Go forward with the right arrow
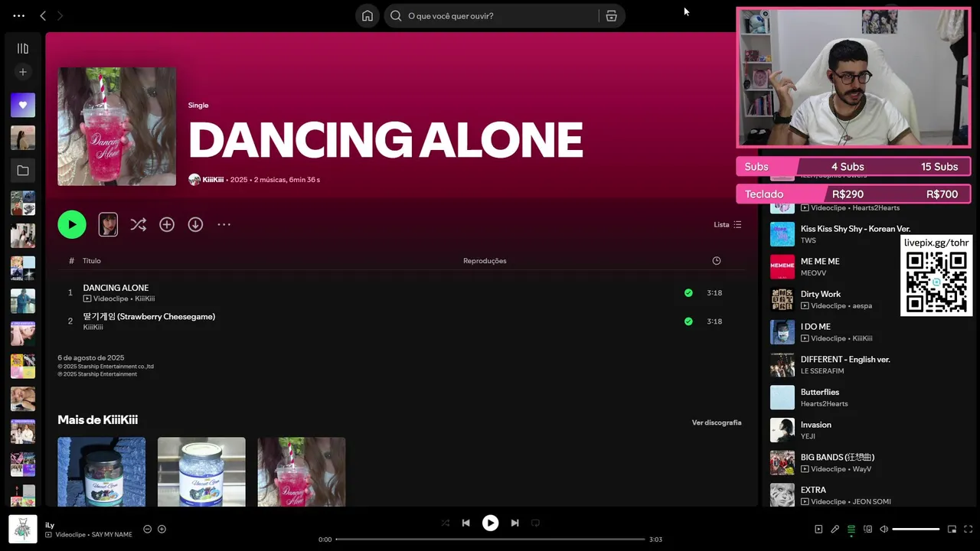 click(60, 15)
